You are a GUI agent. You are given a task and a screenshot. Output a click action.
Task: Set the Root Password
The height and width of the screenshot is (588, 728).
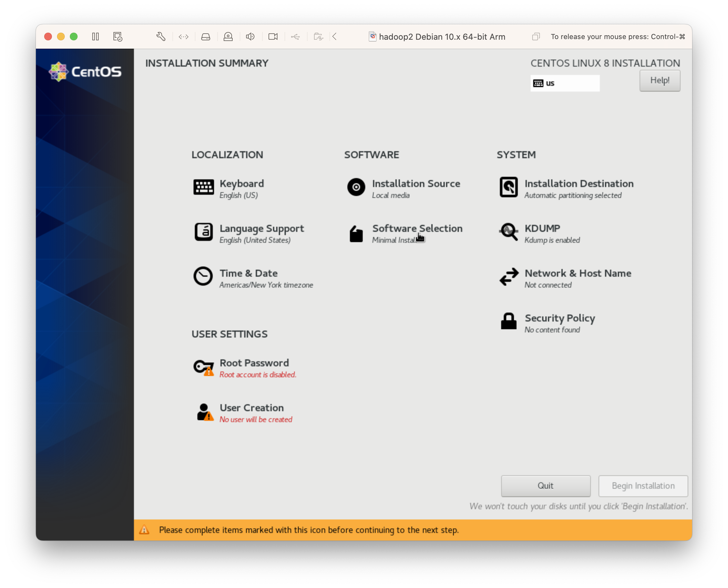coord(254,363)
